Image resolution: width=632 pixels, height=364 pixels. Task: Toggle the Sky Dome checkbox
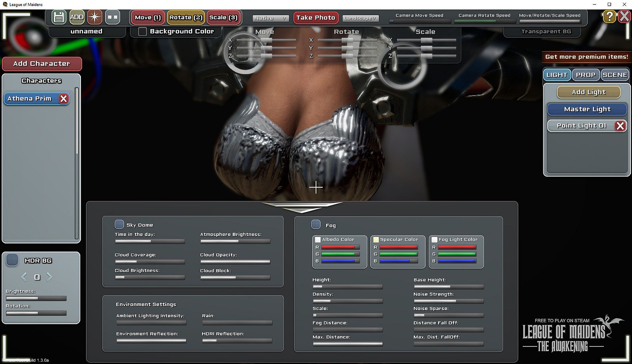coord(119,224)
